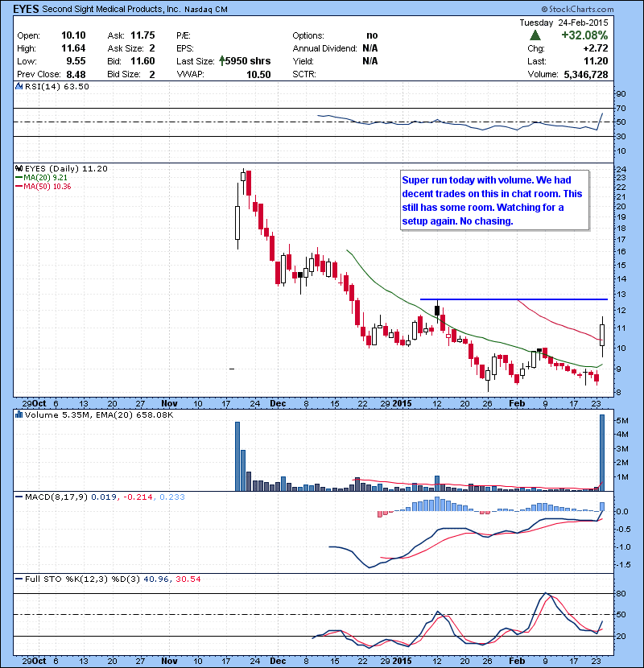Click the green up-triangle beside +32.08%
The width and height of the screenshot is (644, 668).
click(x=535, y=35)
